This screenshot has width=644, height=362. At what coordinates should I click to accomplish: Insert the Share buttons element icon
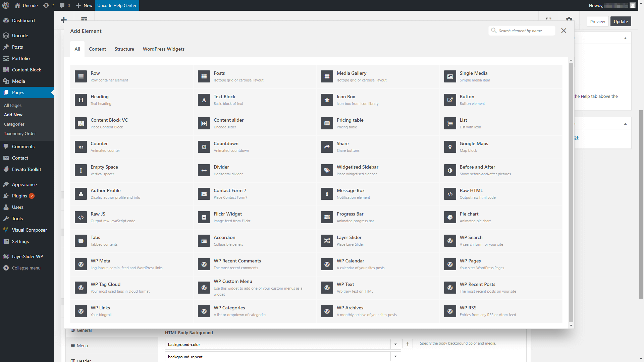pos(327,147)
